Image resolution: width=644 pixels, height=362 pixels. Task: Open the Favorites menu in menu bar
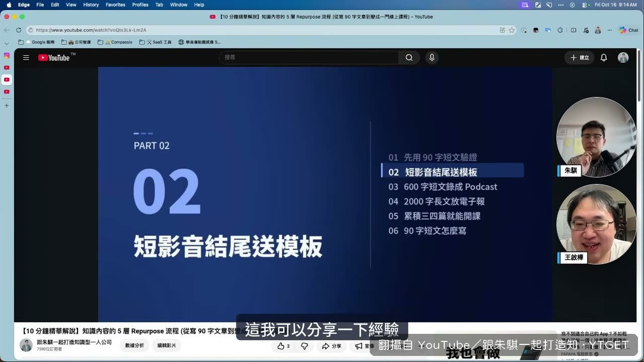coord(115,5)
